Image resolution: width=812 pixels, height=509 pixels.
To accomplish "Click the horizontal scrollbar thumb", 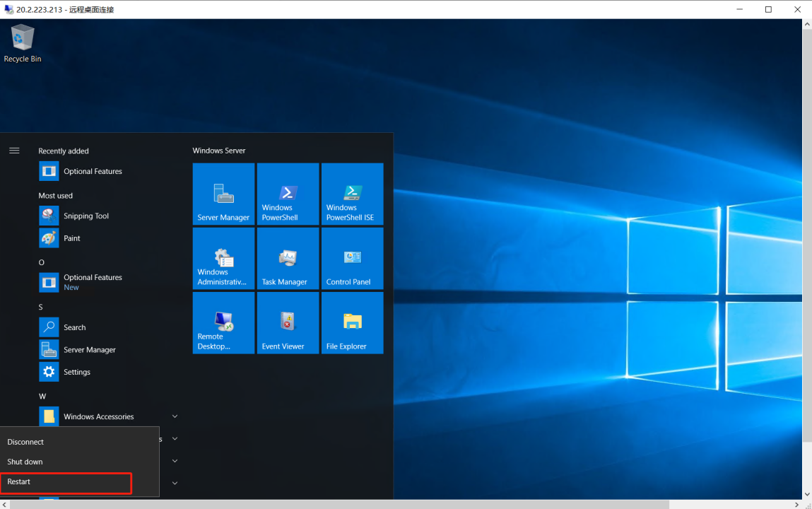I will coord(339,504).
